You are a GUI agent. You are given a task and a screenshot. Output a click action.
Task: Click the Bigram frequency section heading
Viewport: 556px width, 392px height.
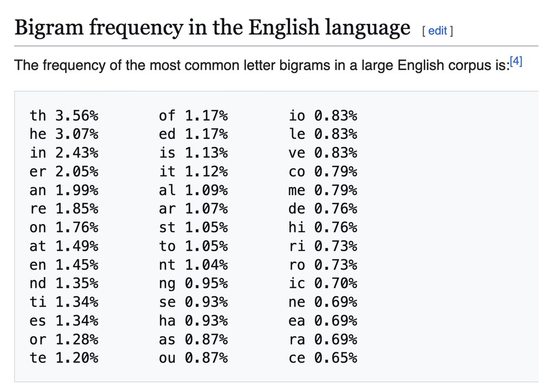pyautogui.click(x=212, y=27)
